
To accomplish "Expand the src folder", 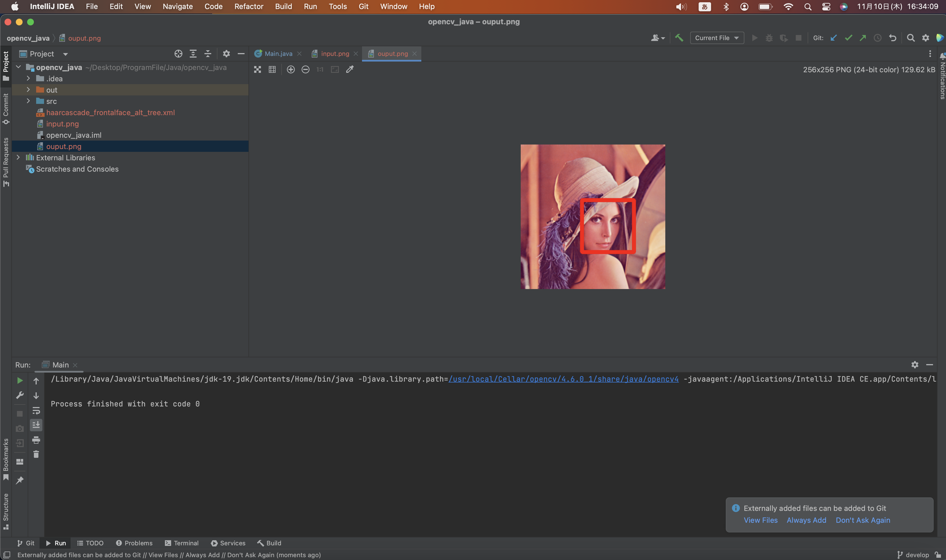I will (x=28, y=101).
